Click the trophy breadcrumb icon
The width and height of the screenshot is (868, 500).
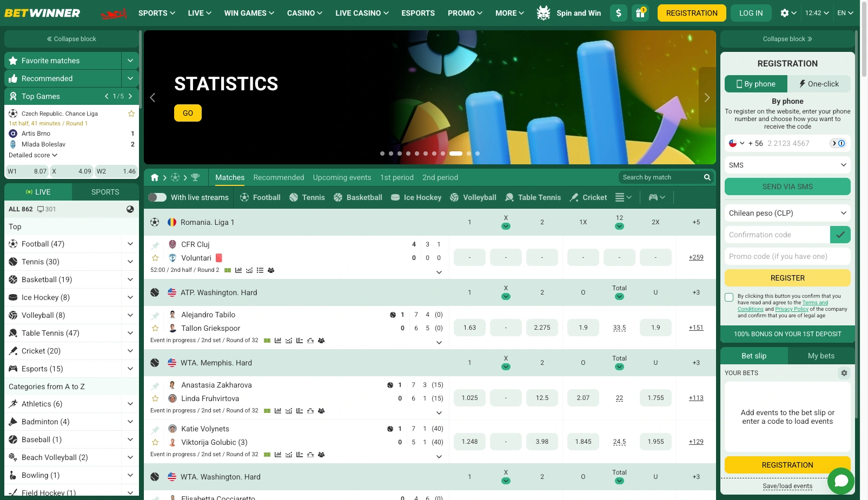[x=195, y=177]
